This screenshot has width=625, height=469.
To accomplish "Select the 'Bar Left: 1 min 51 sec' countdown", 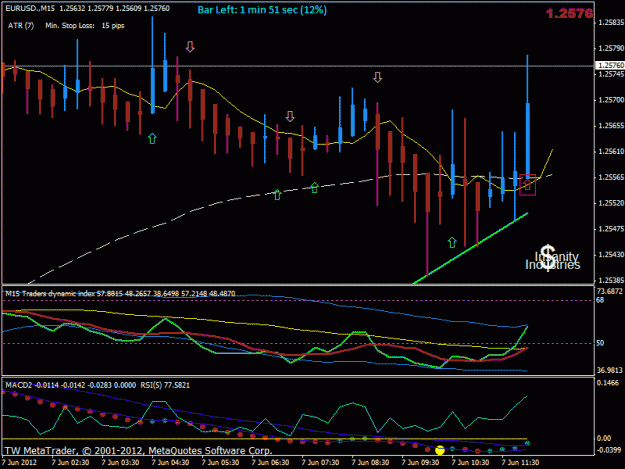I will tap(262, 10).
